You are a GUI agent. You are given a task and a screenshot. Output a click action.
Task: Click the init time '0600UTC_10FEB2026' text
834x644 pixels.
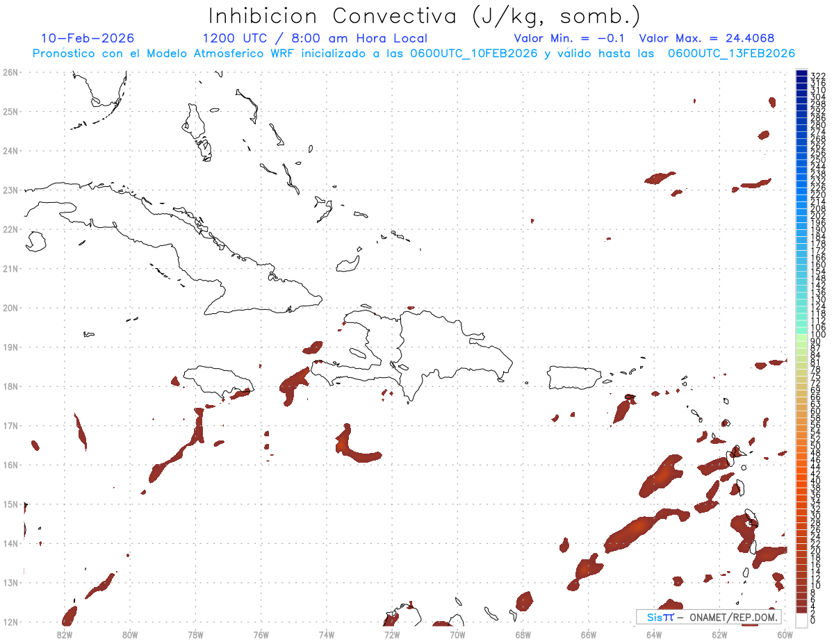pos(473,53)
